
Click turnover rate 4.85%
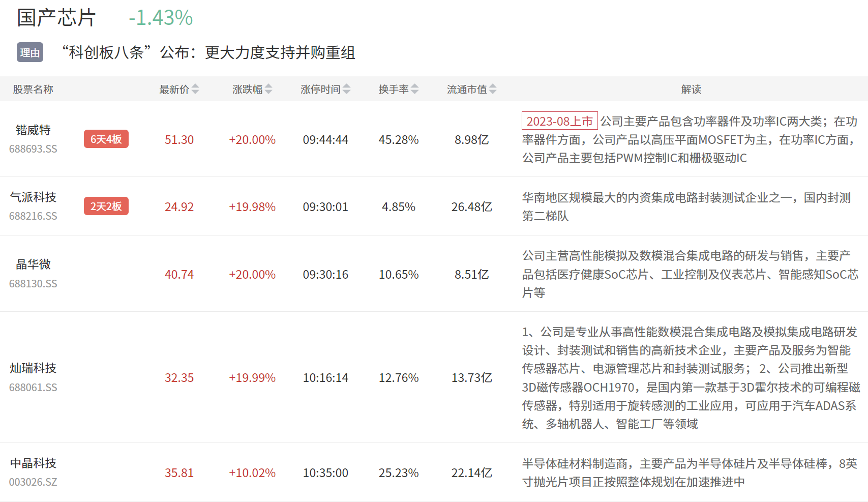pos(399,207)
